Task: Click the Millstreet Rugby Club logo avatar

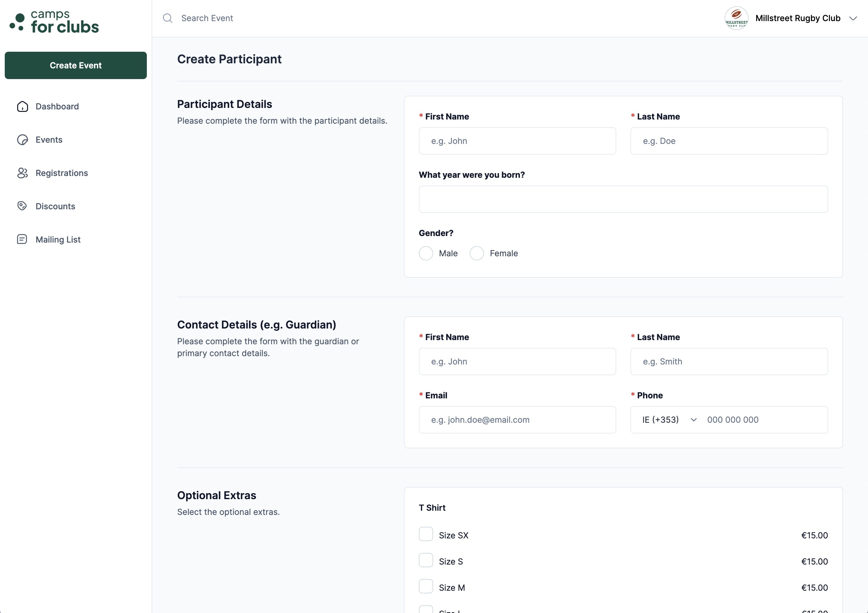Action: (x=736, y=18)
